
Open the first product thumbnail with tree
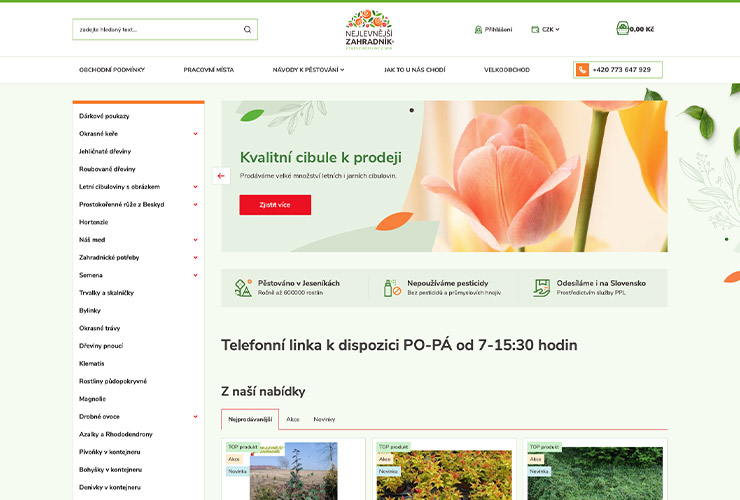294,471
